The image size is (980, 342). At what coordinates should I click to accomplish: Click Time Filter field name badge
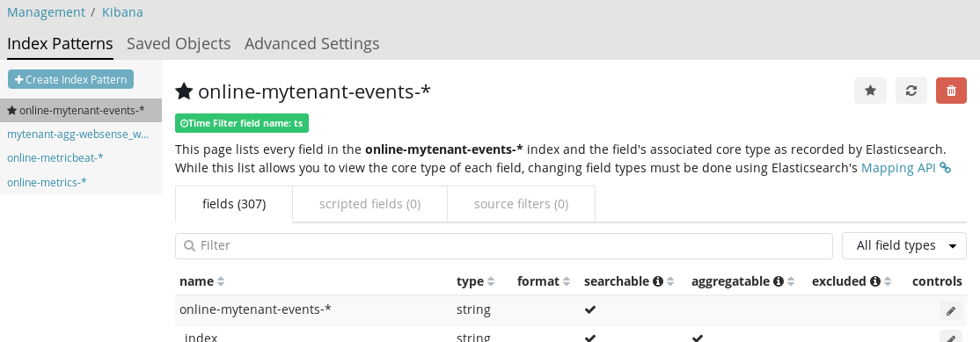(x=242, y=124)
